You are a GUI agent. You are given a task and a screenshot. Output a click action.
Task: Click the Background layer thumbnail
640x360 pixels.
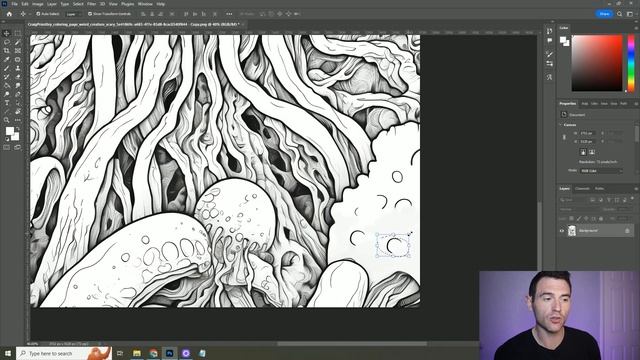[572, 231]
